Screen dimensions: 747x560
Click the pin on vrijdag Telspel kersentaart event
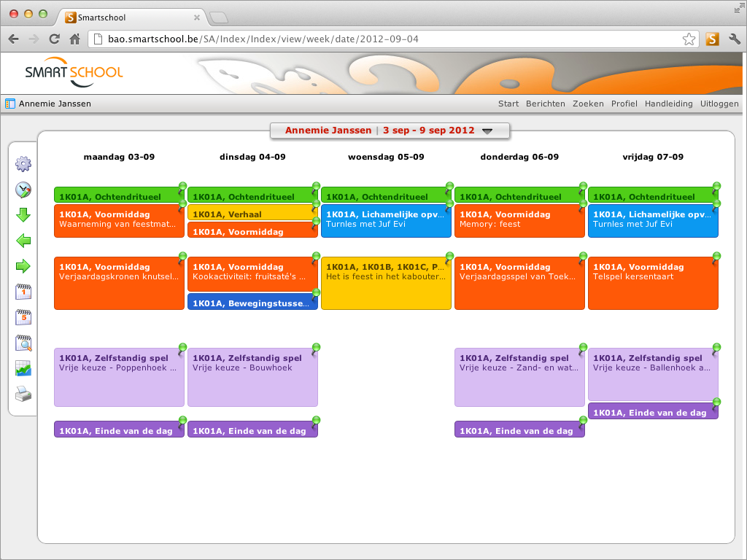click(x=716, y=257)
